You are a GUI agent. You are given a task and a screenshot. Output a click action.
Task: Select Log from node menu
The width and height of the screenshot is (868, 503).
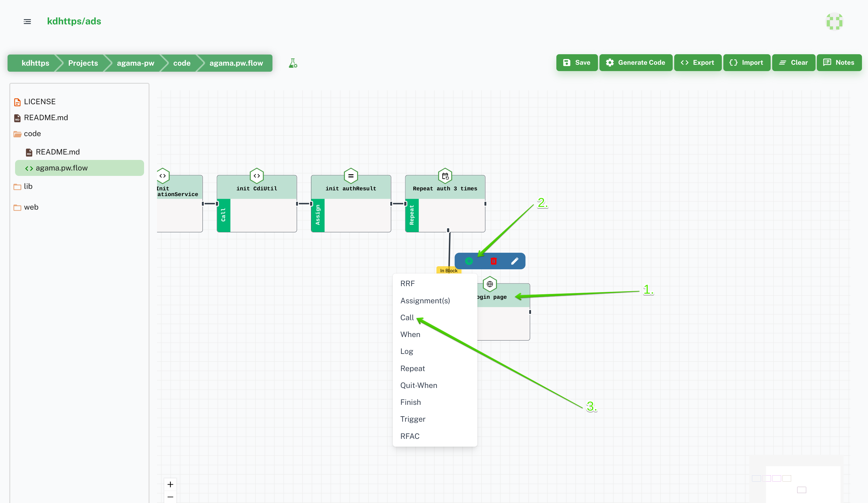tap(435, 351)
